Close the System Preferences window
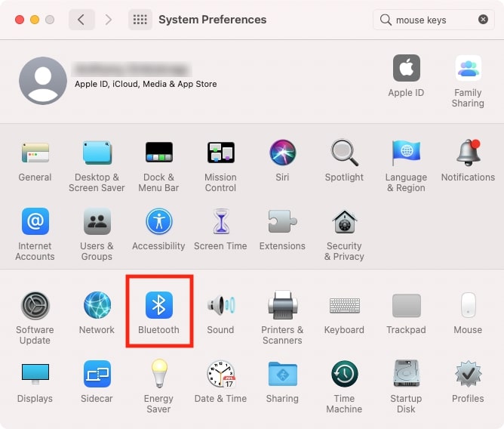This screenshot has height=429, width=504. [20, 20]
